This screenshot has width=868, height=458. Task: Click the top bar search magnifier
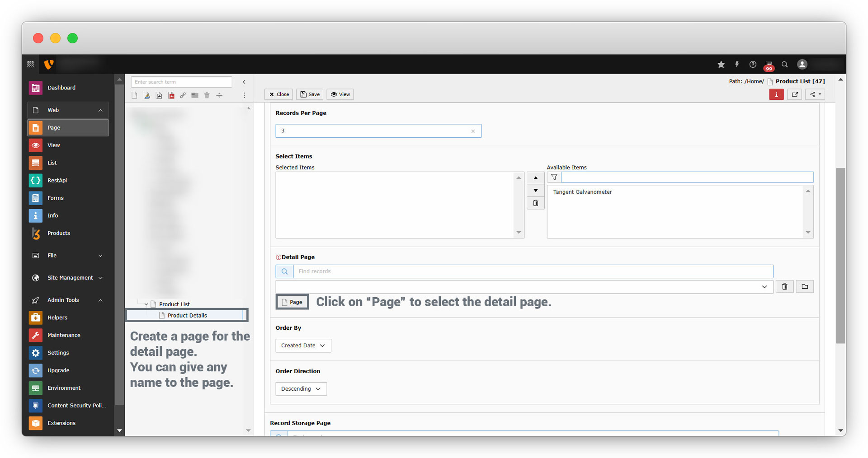pos(785,65)
